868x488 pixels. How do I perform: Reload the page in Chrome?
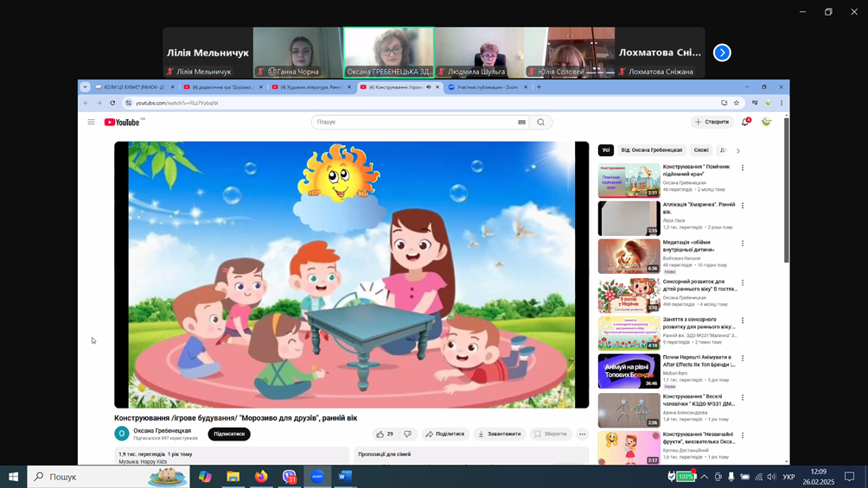click(112, 103)
